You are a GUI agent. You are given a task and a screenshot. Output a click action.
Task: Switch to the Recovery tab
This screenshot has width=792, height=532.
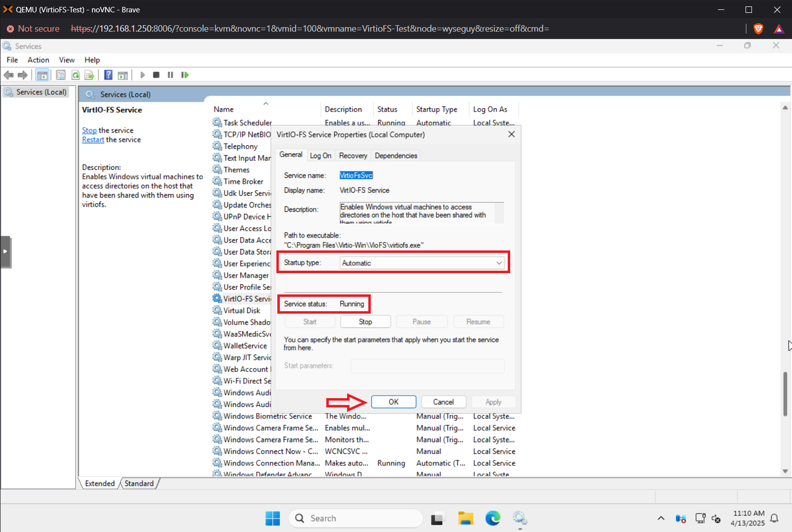tap(353, 156)
